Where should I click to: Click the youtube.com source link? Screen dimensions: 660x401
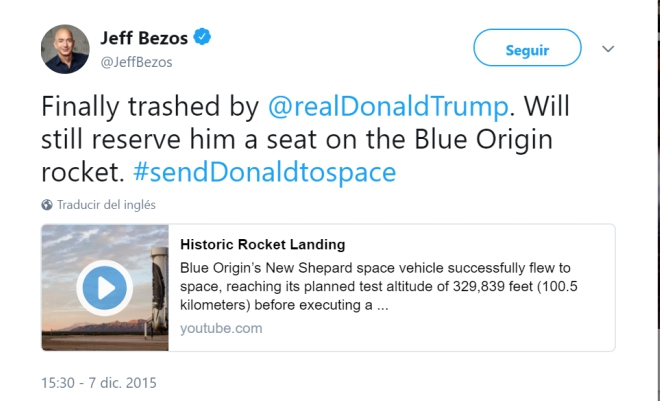(221, 328)
